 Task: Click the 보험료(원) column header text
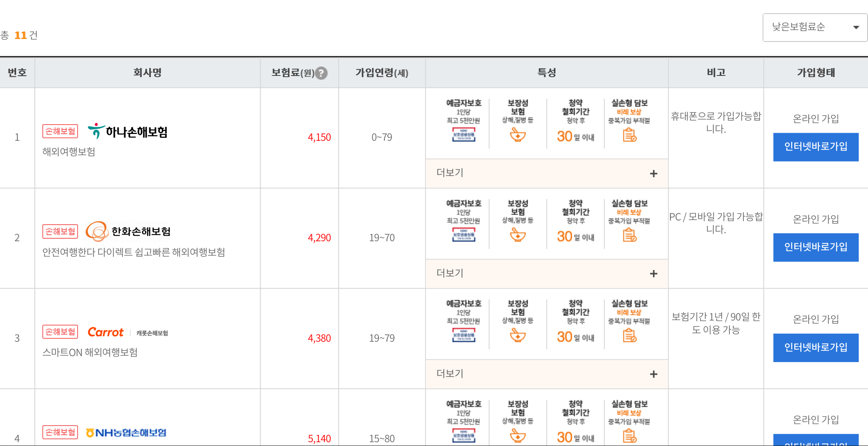(293, 73)
